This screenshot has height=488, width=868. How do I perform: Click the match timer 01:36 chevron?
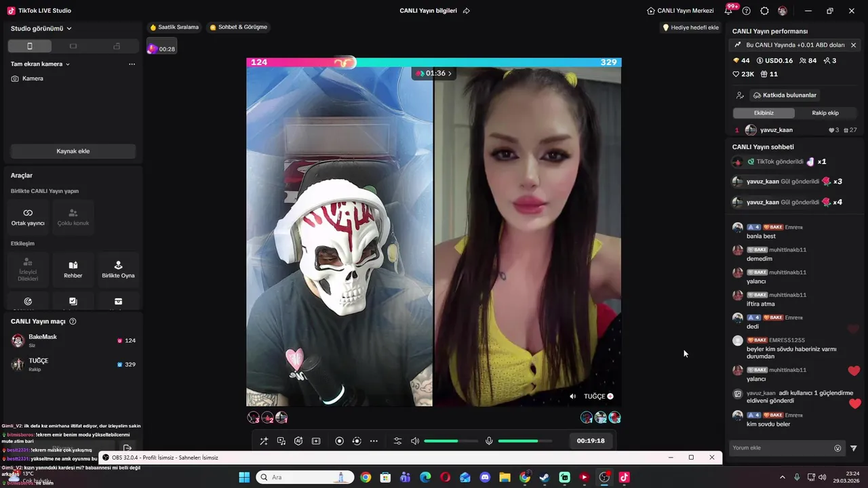tap(450, 73)
